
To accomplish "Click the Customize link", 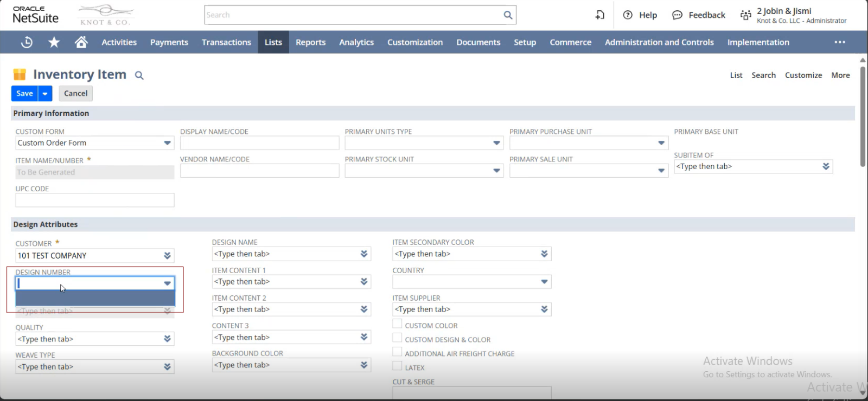I will point(803,75).
